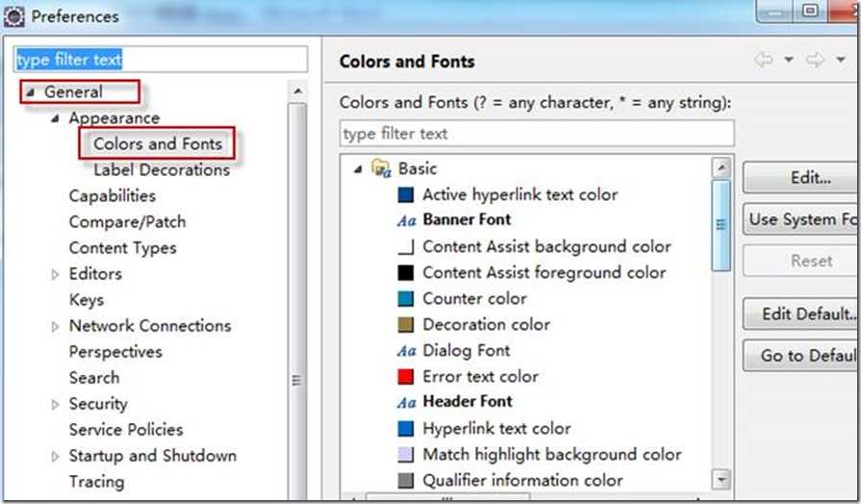Select the Hyperlink text color swatch
Image resolution: width=861 pixels, height=504 pixels.
[406, 429]
